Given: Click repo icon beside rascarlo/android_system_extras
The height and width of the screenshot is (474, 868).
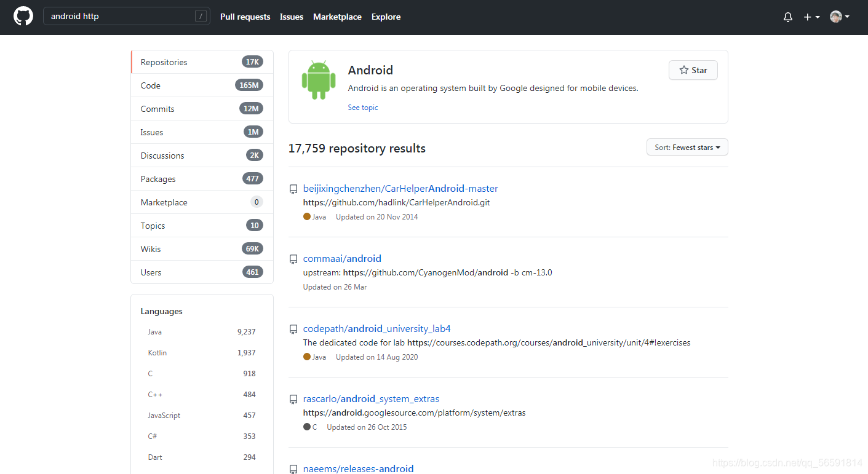Looking at the screenshot, I should point(293,400).
